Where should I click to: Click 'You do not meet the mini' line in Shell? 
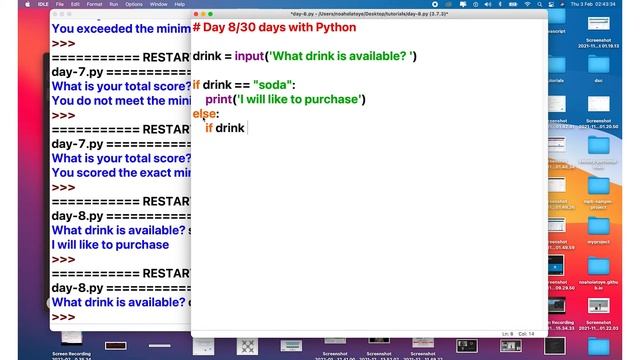click(x=121, y=101)
